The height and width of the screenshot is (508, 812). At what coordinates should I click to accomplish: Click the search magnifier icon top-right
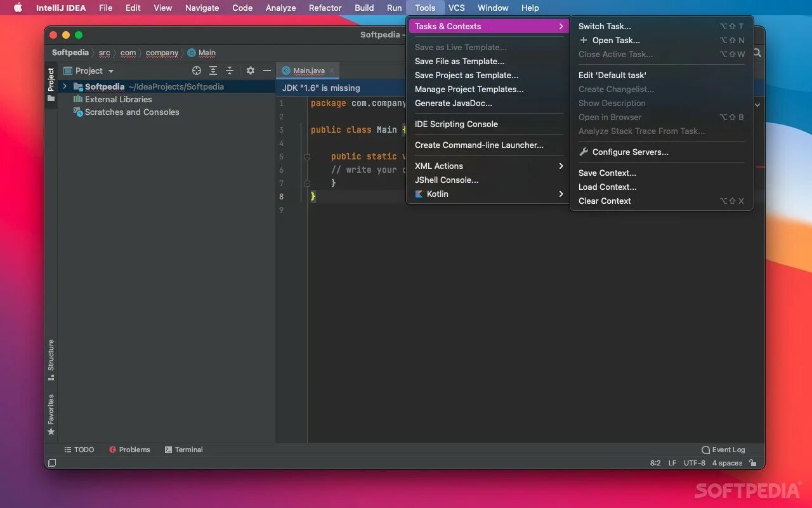(x=757, y=53)
